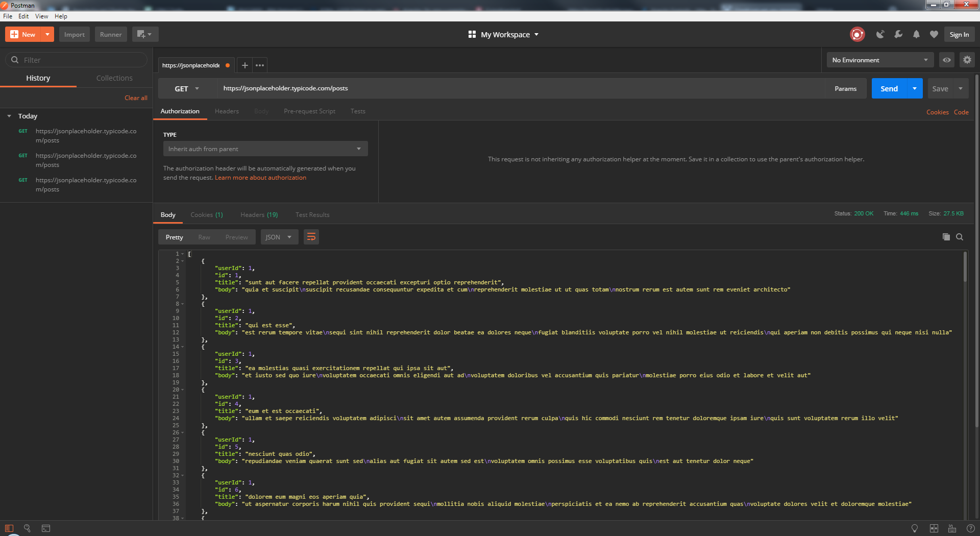Click the response body scrollbar
Viewport: 980px width, 536px height.
coord(965,267)
